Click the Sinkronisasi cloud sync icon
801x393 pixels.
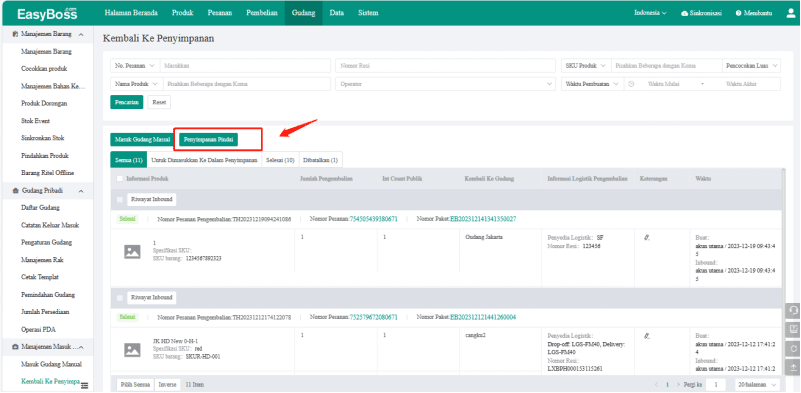point(685,13)
